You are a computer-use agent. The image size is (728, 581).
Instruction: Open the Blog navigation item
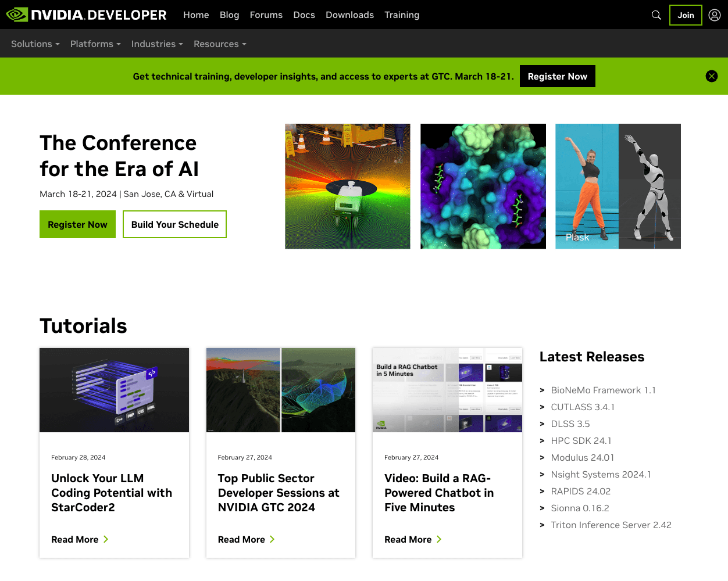point(229,15)
